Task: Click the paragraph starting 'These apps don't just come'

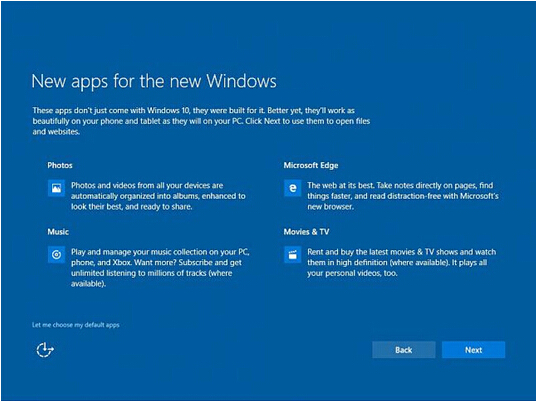Action: click(201, 121)
